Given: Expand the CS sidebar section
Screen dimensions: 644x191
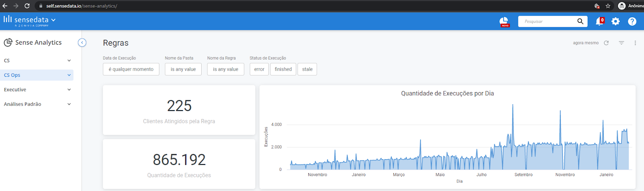Looking at the screenshot, I should [37, 60].
